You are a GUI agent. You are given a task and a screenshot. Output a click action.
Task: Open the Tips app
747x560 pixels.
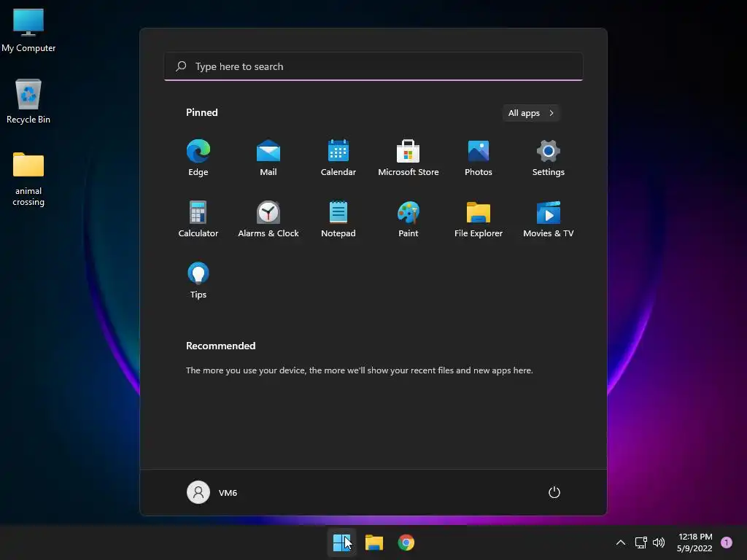[x=198, y=281]
